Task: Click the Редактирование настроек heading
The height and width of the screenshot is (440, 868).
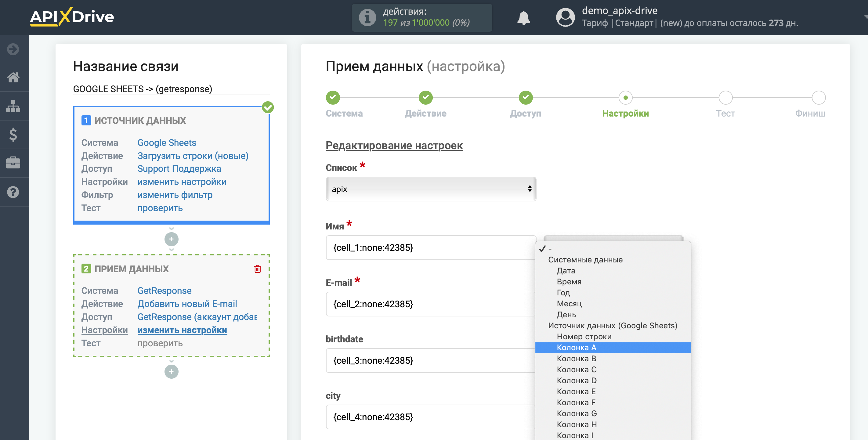Action: (x=394, y=146)
